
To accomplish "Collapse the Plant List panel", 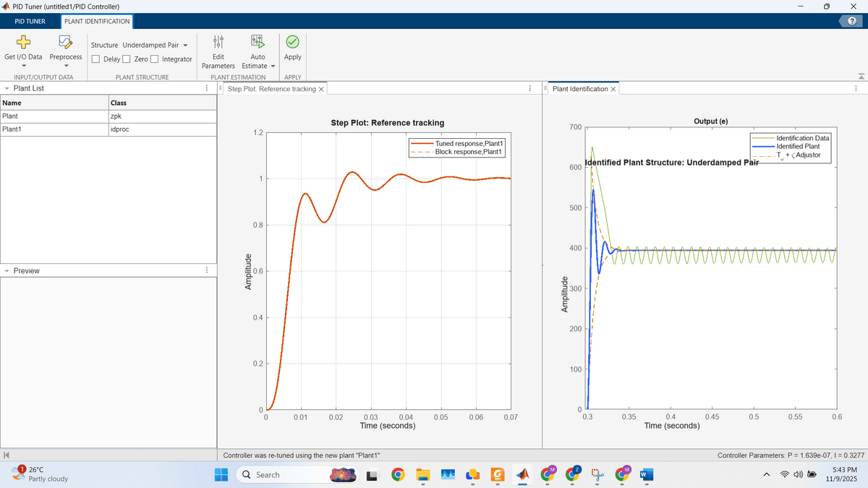I will point(7,89).
